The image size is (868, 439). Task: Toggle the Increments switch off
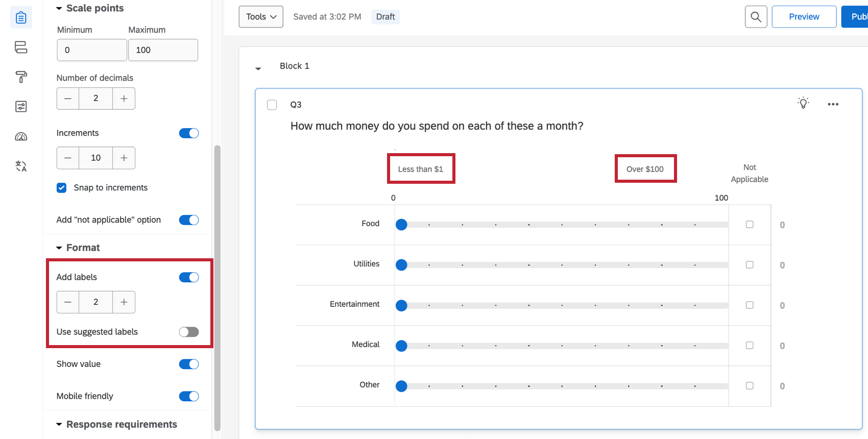click(188, 133)
